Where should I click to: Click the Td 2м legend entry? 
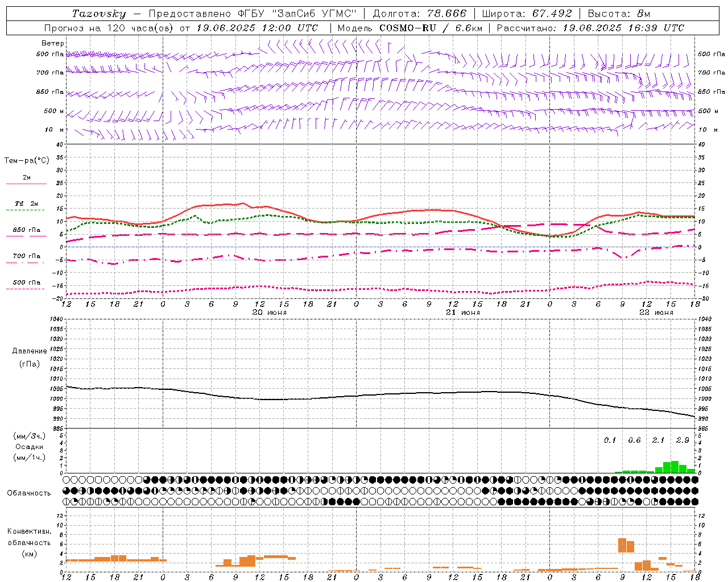(27, 203)
